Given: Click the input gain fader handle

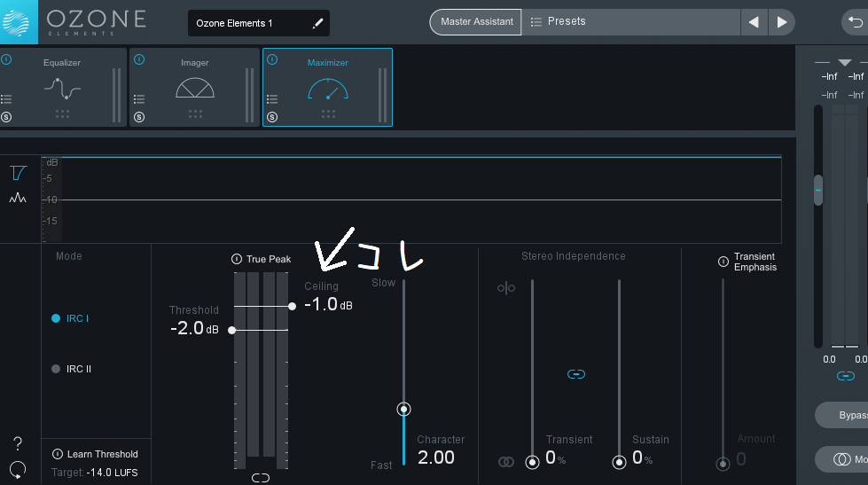Looking at the screenshot, I should click(x=818, y=190).
